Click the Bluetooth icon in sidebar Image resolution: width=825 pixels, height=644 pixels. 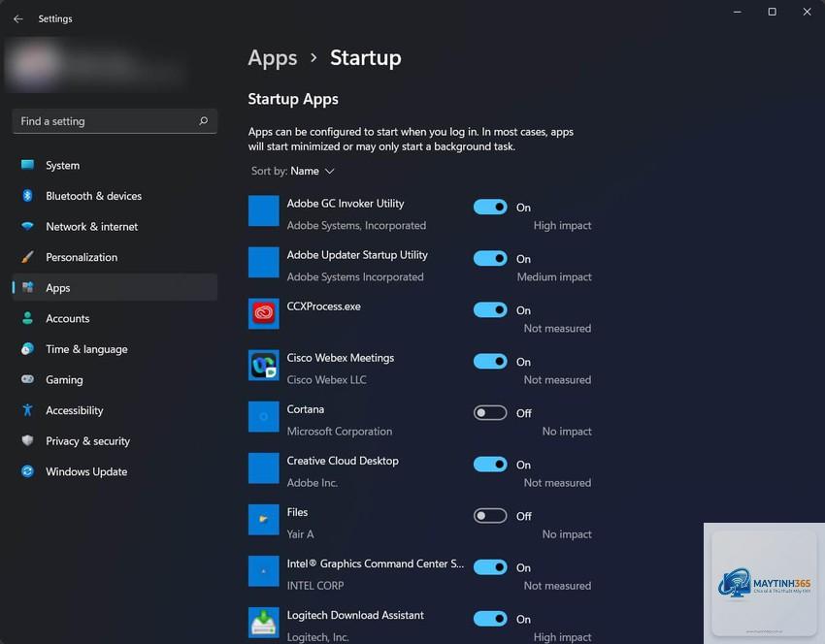click(x=27, y=196)
